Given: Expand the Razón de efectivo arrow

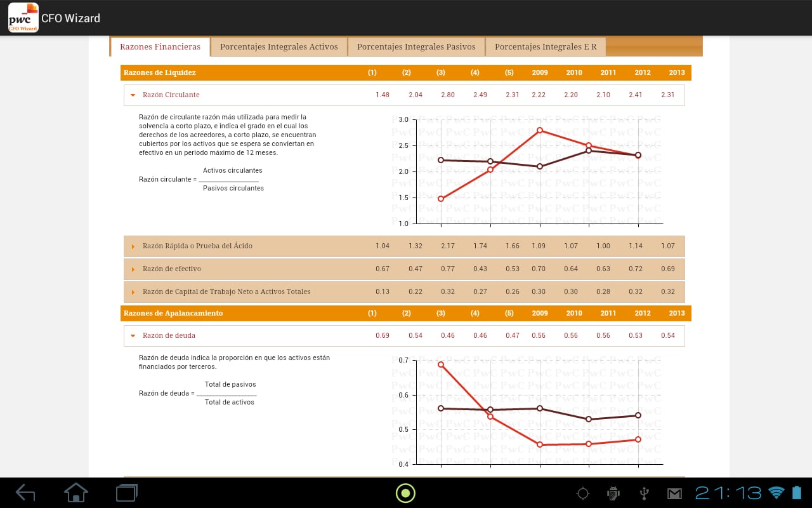Looking at the screenshot, I should pos(133,269).
